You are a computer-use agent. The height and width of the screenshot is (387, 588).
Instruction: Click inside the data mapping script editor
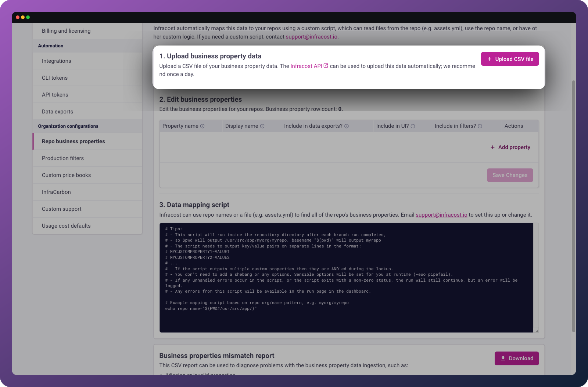click(x=348, y=278)
